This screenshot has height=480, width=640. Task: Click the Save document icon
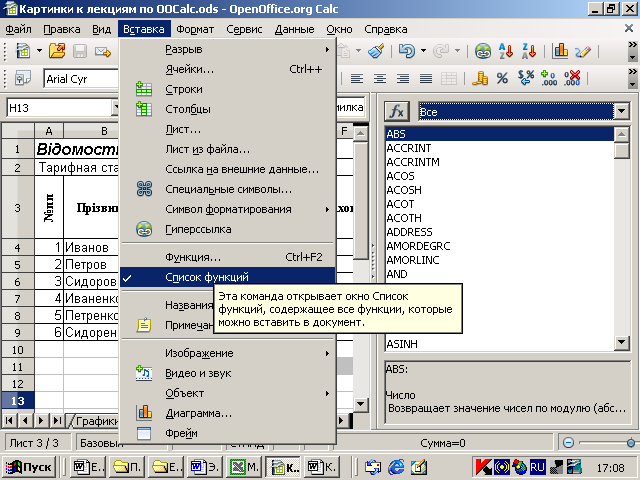(x=80, y=51)
